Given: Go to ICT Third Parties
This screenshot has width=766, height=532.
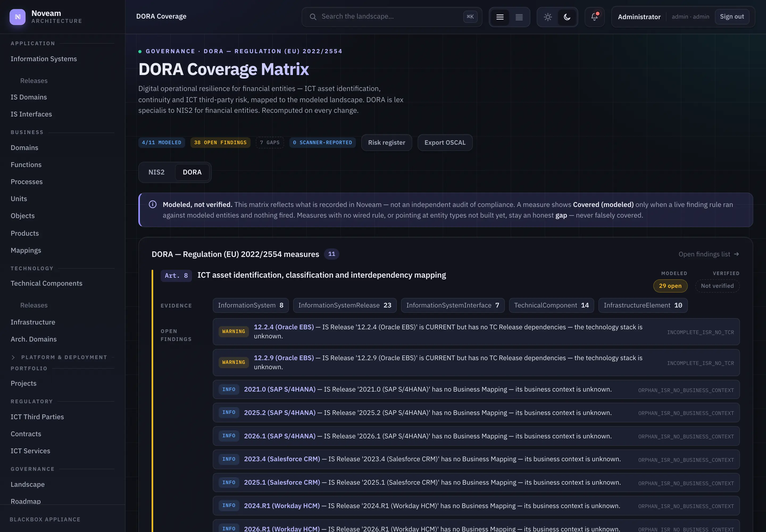Looking at the screenshot, I should [37, 417].
